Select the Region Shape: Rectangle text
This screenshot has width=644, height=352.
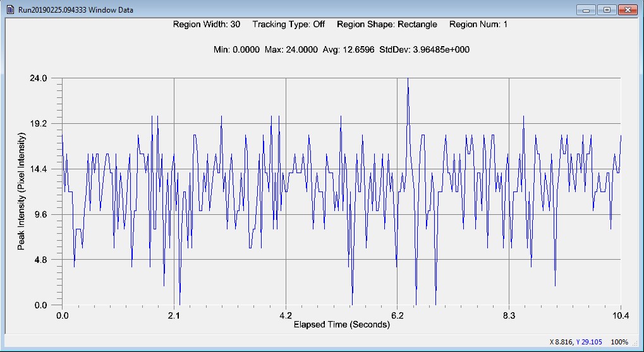point(387,25)
